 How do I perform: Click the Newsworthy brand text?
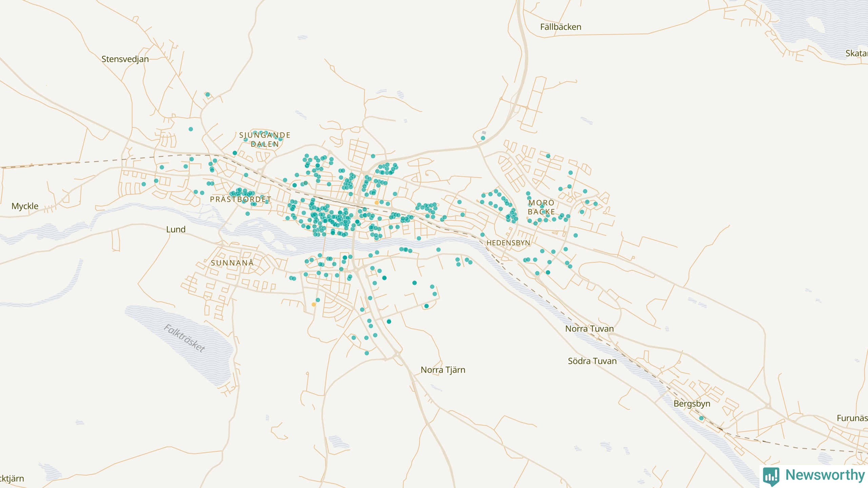coord(825,475)
